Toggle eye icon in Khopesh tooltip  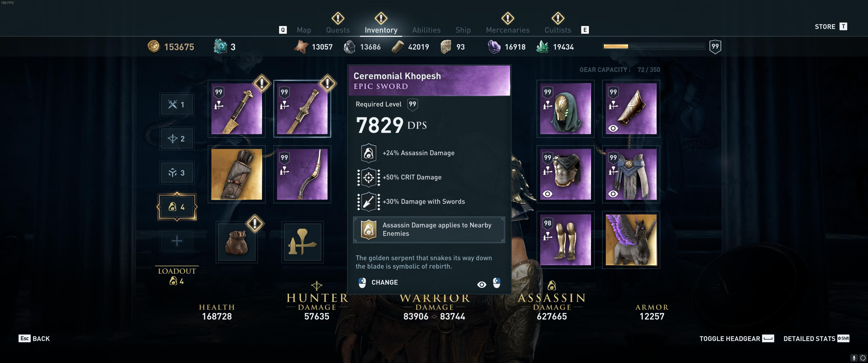481,285
